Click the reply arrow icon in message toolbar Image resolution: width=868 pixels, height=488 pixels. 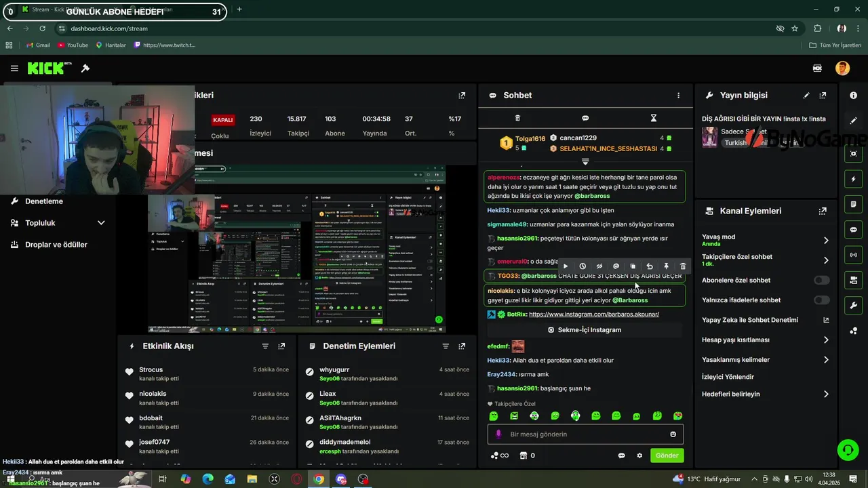coord(650,266)
